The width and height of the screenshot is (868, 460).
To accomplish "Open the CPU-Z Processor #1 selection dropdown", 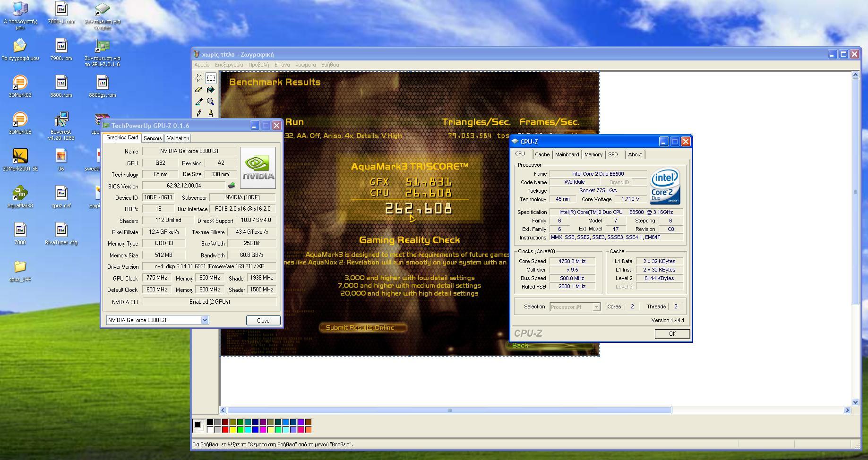I will [x=596, y=307].
